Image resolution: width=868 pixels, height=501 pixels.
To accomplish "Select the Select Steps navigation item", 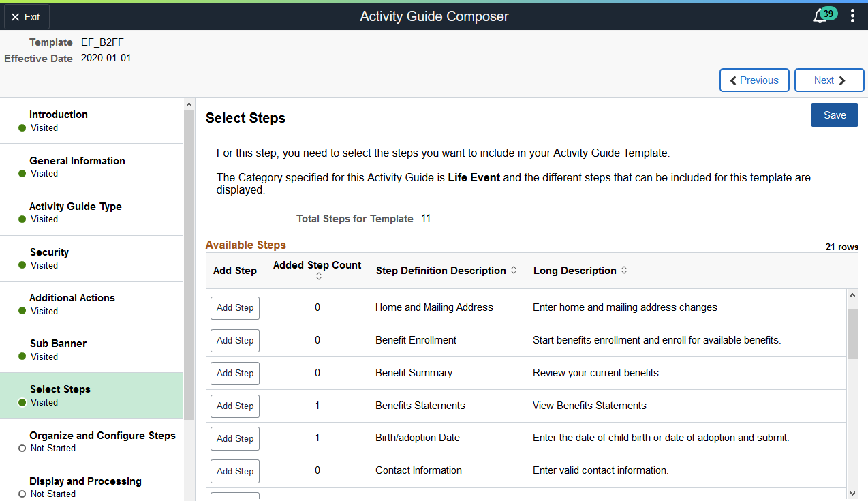I will point(92,395).
